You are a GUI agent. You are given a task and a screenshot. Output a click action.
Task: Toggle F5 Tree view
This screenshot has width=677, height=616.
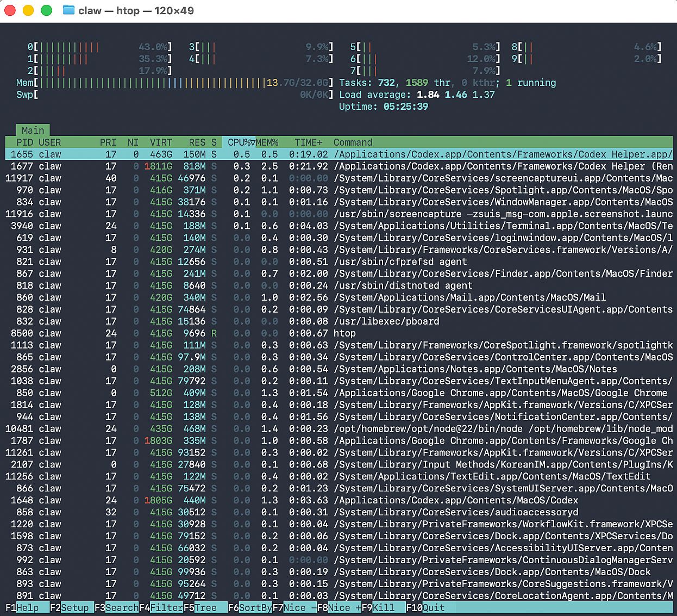(x=205, y=608)
